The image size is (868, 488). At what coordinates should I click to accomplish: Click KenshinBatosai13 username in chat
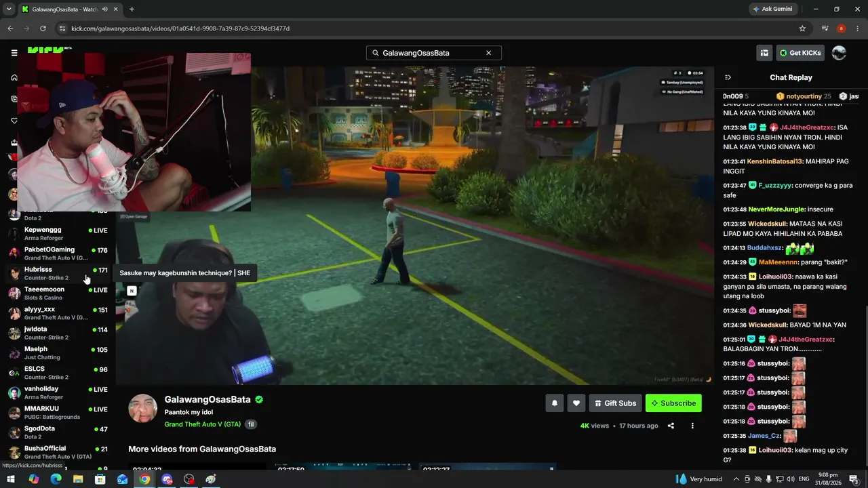click(774, 161)
